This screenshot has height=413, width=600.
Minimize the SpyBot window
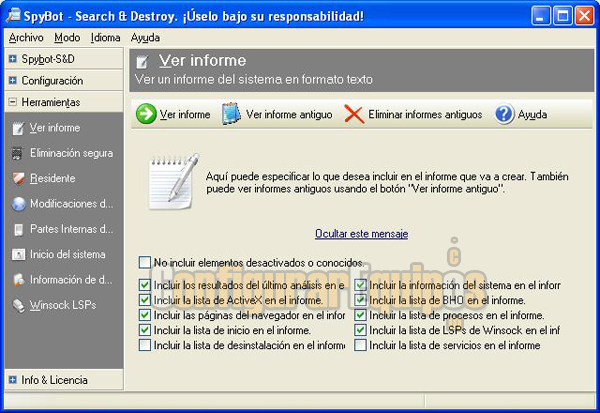(x=540, y=16)
